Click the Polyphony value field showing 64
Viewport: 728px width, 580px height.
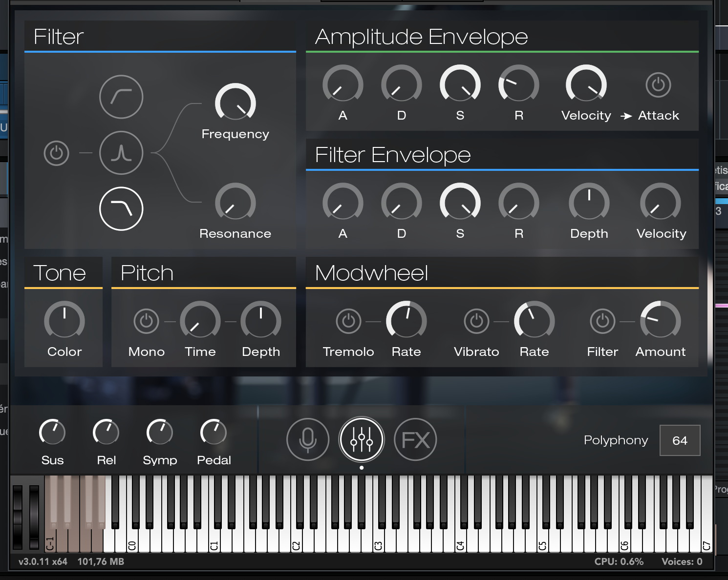pos(680,440)
